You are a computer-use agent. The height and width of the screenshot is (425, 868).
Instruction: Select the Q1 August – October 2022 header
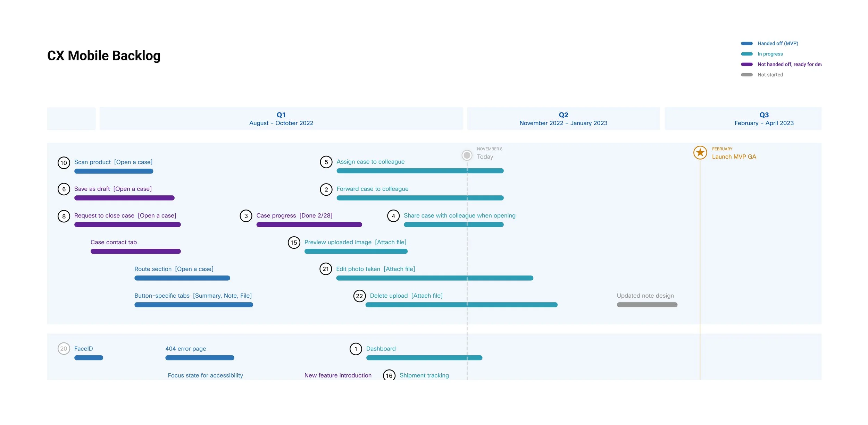[281, 119]
